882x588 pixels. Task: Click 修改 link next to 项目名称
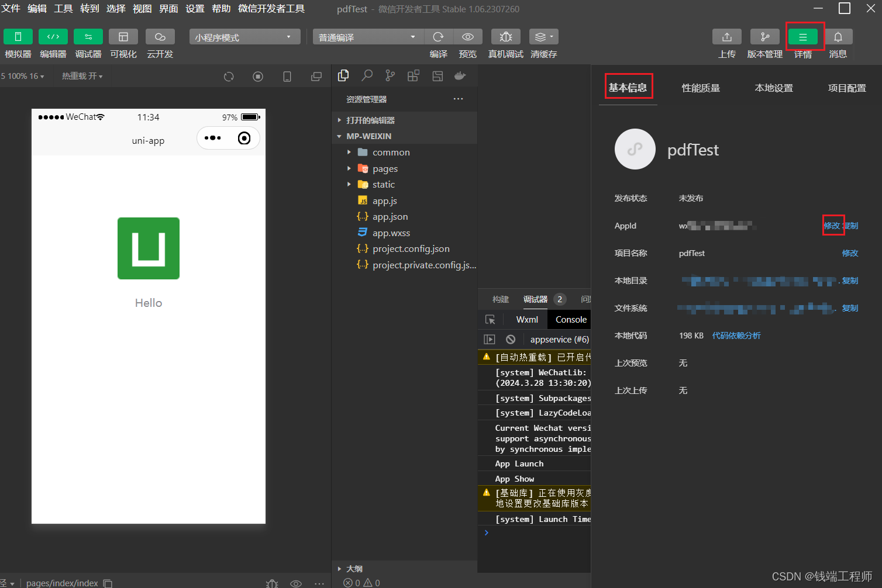click(850, 253)
